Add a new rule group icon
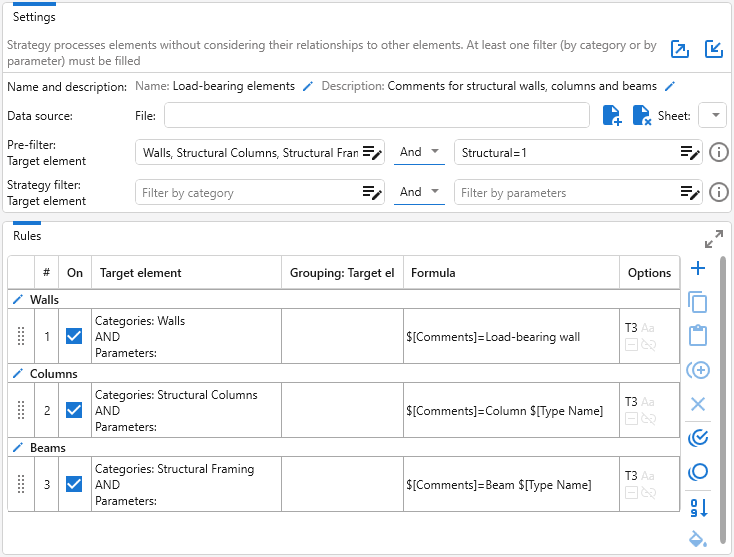The height and width of the screenshot is (557, 734). click(x=698, y=370)
